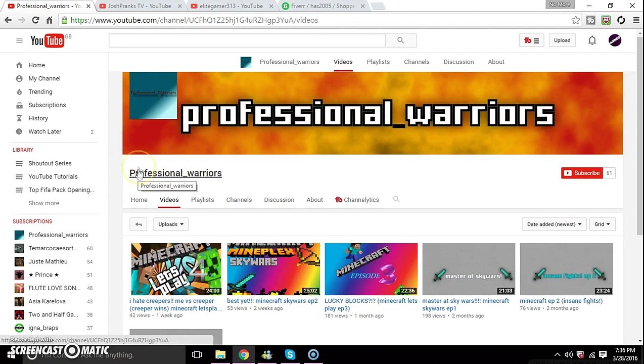Open Discussion tab below channel name
Screen dimensions: 644x364
pyautogui.click(x=279, y=200)
